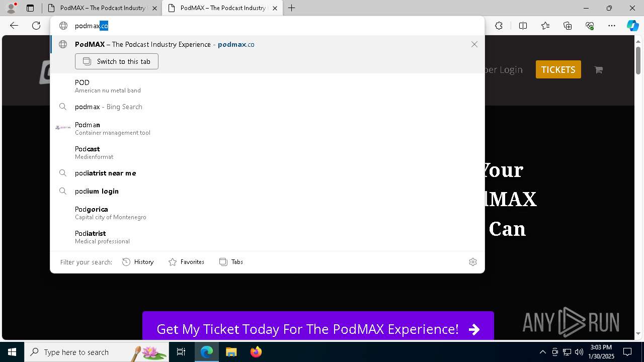Open File Explorer taskbar icon
Screen dimensions: 644x362
pyautogui.click(x=231, y=352)
